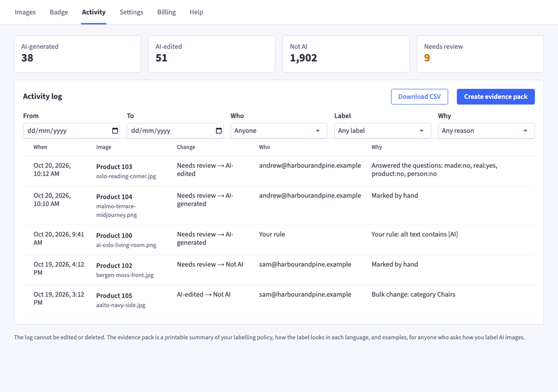Open the From date calendar picker icon
Image resolution: width=558 pixels, height=392 pixels.
(x=115, y=131)
